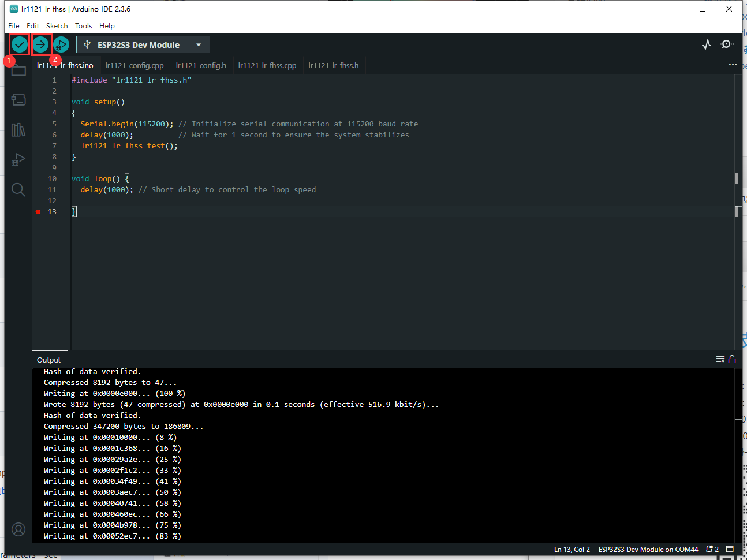This screenshot has width=747, height=560.
Task: Click the Serial.begin(115200) code
Action: [127, 124]
